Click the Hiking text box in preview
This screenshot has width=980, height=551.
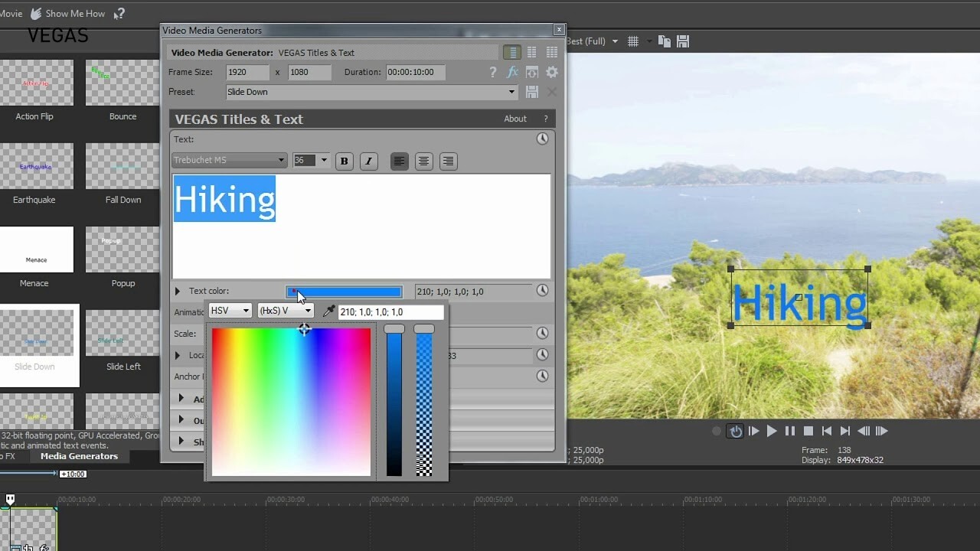tap(799, 297)
